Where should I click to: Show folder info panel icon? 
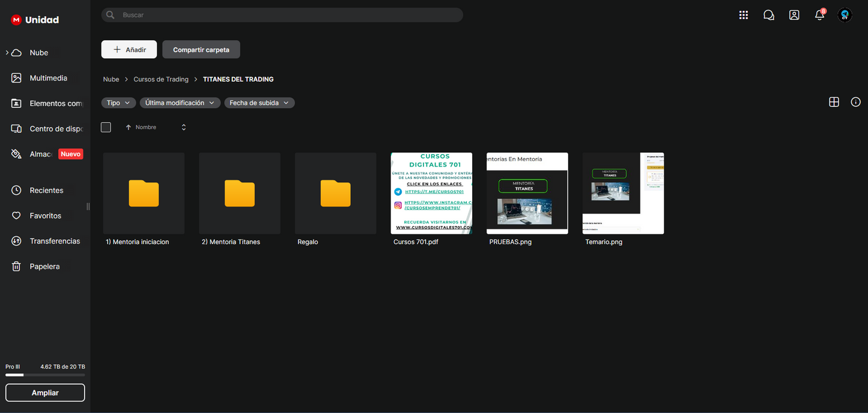pos(855,102)
